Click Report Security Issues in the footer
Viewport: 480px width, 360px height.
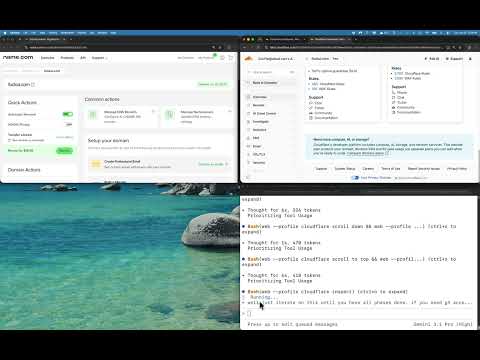click(424, 169)
